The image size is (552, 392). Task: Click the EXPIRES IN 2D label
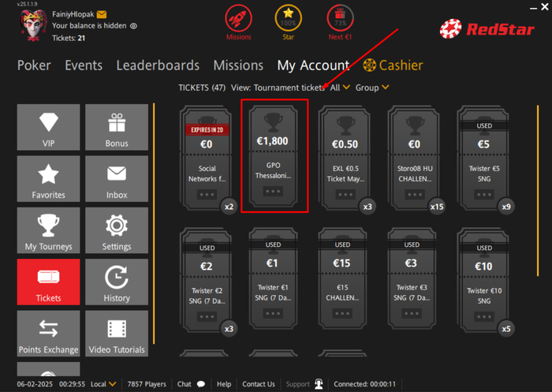coord(207,129)
